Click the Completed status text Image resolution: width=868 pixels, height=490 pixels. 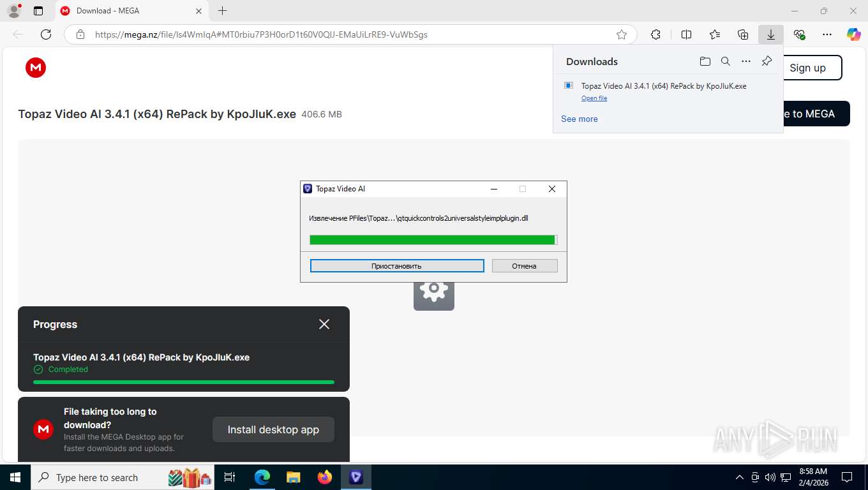pos(68,369)
